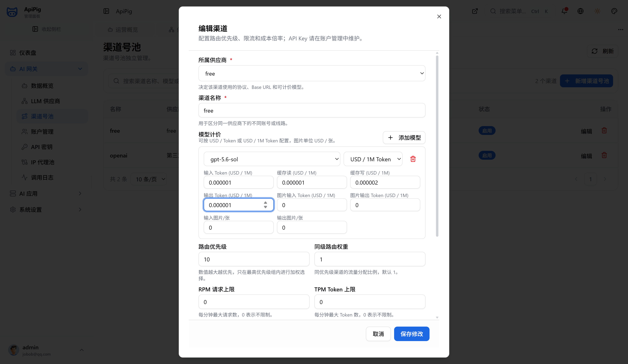This screenshot has width=628, height=364.
Task: Toggle light theme with sun icon
Action: click(597, 11)
